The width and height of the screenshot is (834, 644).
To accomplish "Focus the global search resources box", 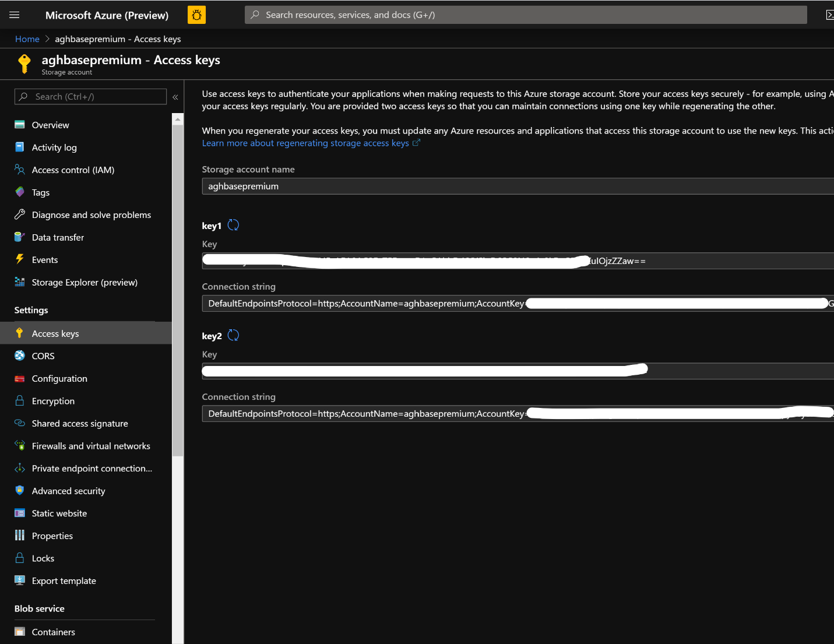I will coord(526,15).
